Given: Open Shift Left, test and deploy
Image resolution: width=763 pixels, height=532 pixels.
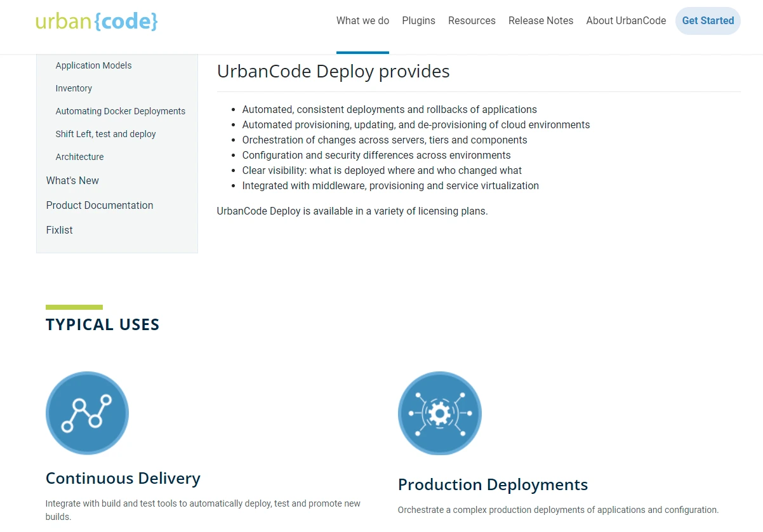Looking at the screenshot, I should coord(105,134).
